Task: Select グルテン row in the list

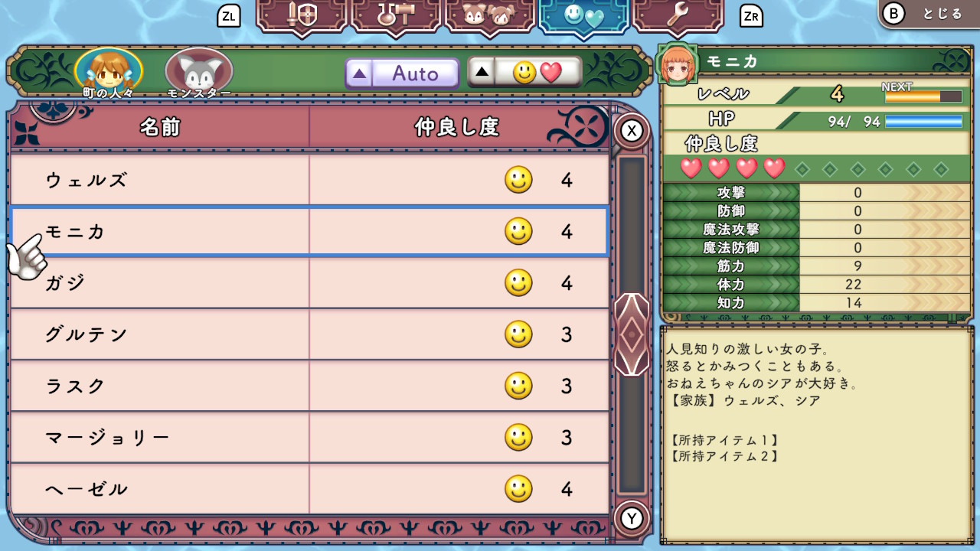Action: [309, 334]
